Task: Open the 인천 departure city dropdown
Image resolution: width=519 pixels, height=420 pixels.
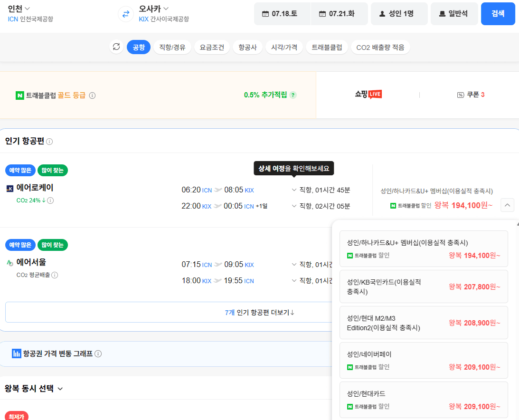Action: click(x=19, y=9)
